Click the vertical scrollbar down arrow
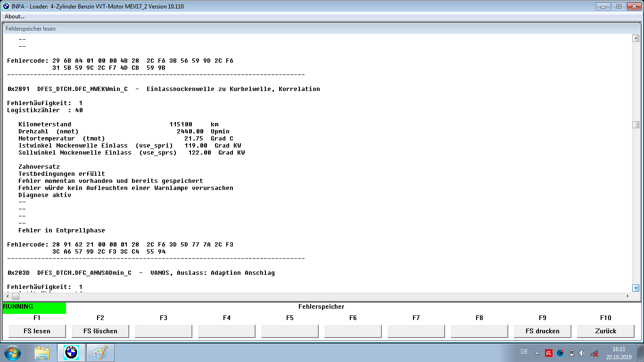 click(x=636, y=288)
